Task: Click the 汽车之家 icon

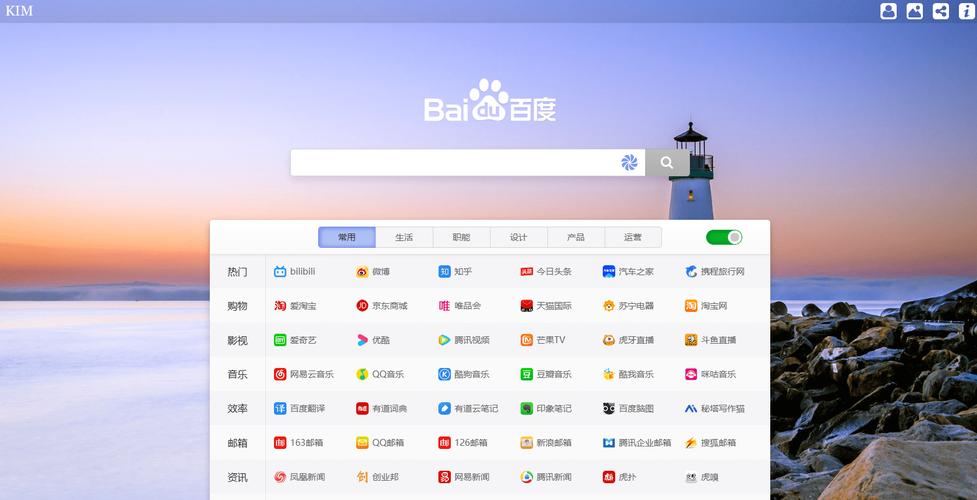Action: coord(609,272)
